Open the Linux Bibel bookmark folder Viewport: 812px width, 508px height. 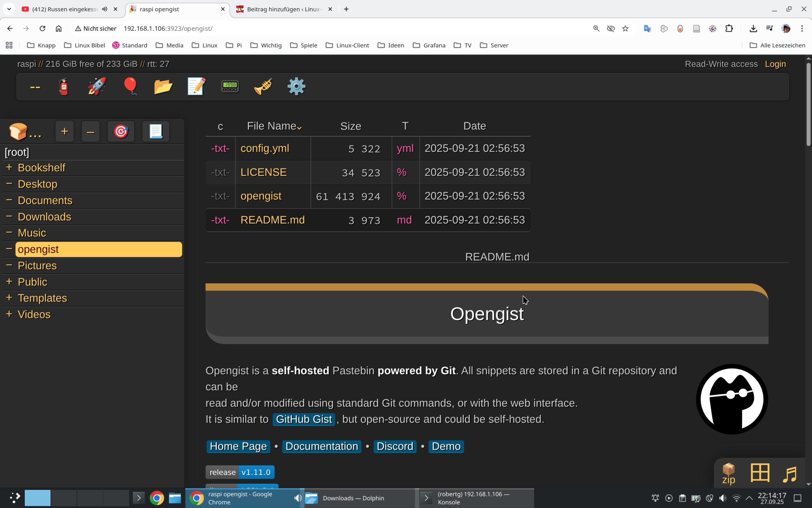[85, 45]
